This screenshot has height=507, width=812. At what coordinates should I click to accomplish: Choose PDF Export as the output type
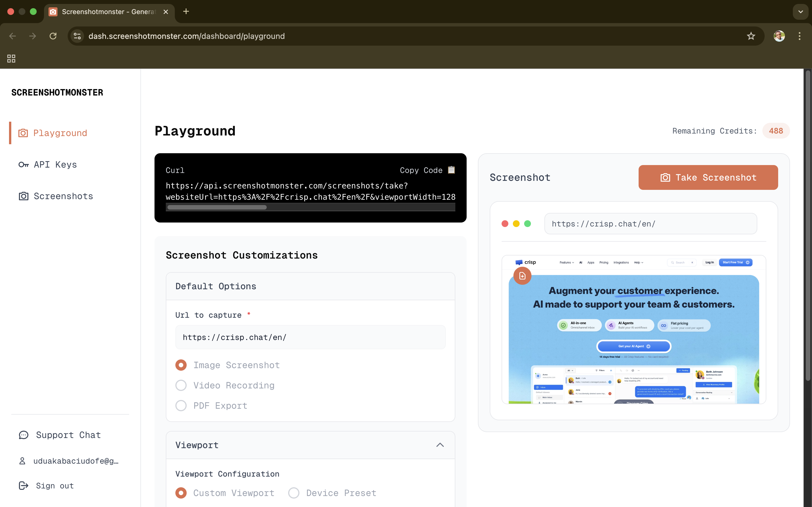181,405
